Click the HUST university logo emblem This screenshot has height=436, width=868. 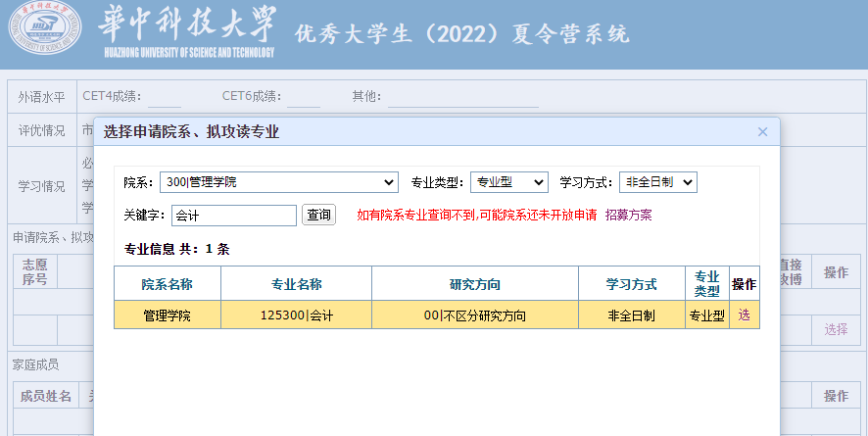[x=45, y=27]
